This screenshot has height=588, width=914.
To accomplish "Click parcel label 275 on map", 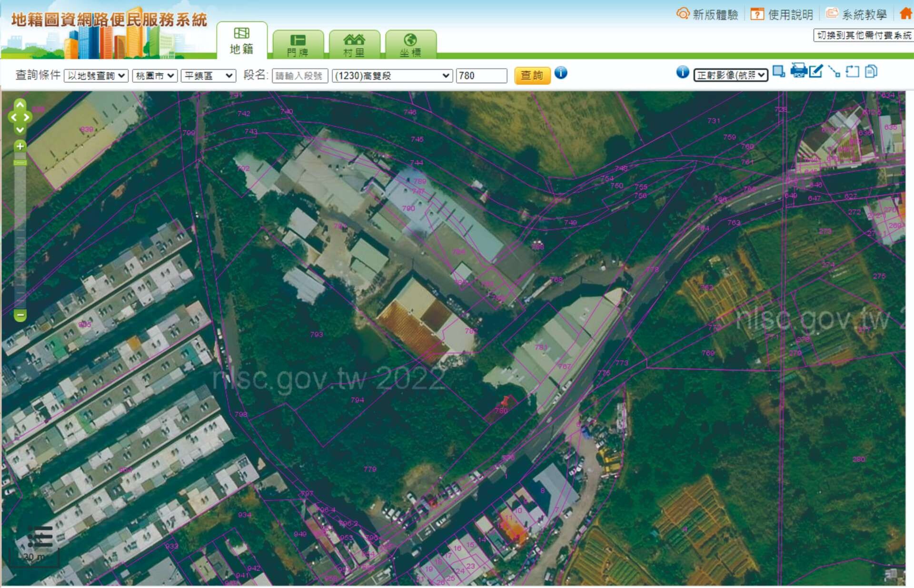I will tap(879, 276).
